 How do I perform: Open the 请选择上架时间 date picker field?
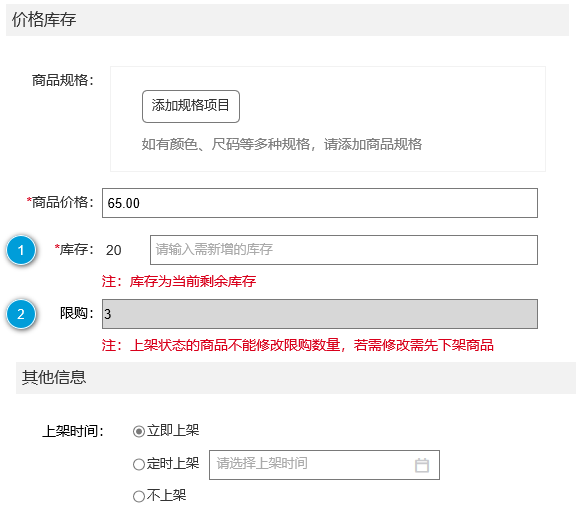coord(324,465)
